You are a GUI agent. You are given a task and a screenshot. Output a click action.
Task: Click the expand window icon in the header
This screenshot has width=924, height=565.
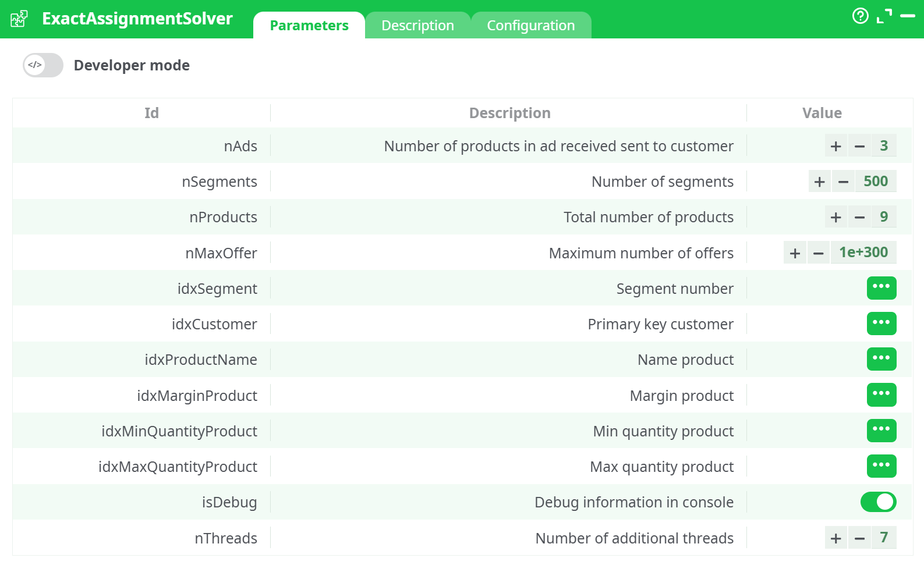(886, 16)
